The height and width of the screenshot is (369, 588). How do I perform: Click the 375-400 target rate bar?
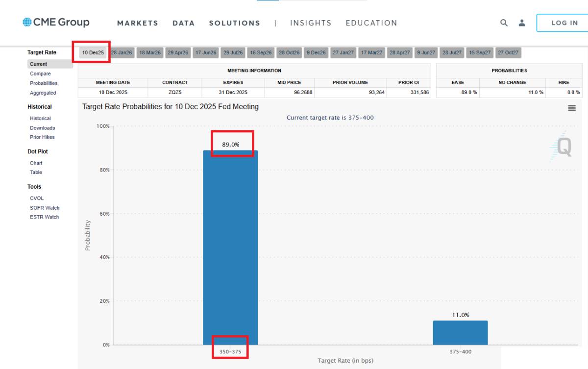pos(460,333)
